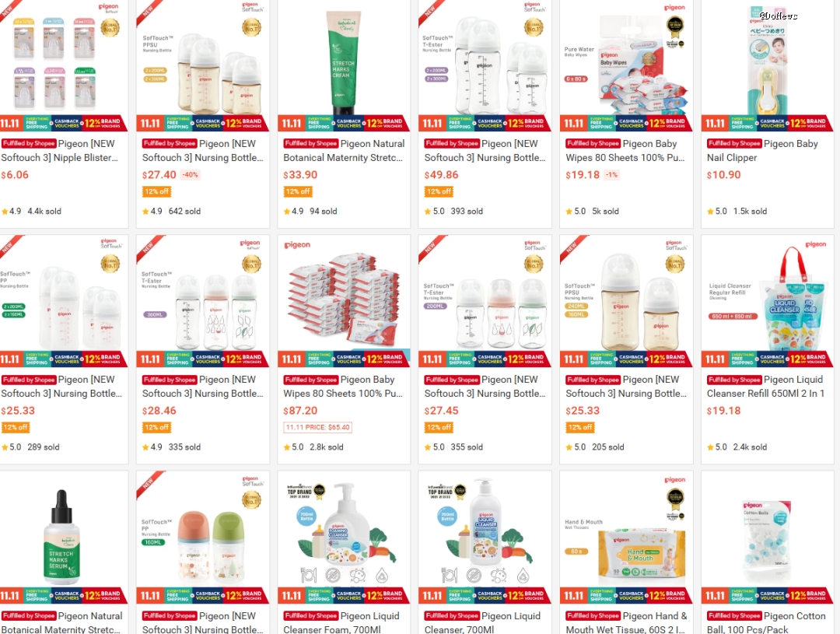840x634 pixels.
Task: Click the Liquid Cleanser Refill 650Ml title
Action: click(x=765, y=387)
